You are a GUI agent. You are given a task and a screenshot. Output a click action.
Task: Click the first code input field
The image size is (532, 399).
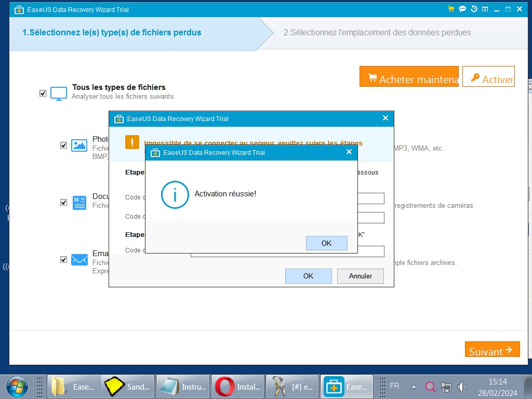pyautogui.click(x=371, y=198)
